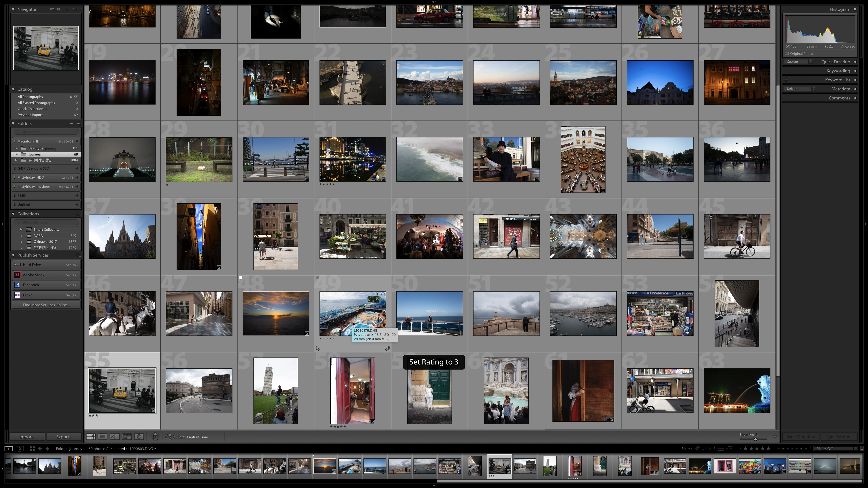The image size is (868, 488).
Task: Open Compare view (X|Y) icon
Action: click(x=115, y=437)
